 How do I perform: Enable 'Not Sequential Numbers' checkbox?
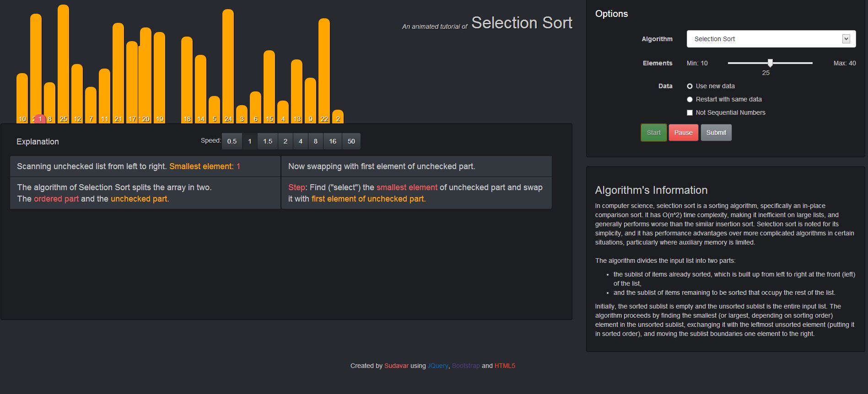click(690, 112)
